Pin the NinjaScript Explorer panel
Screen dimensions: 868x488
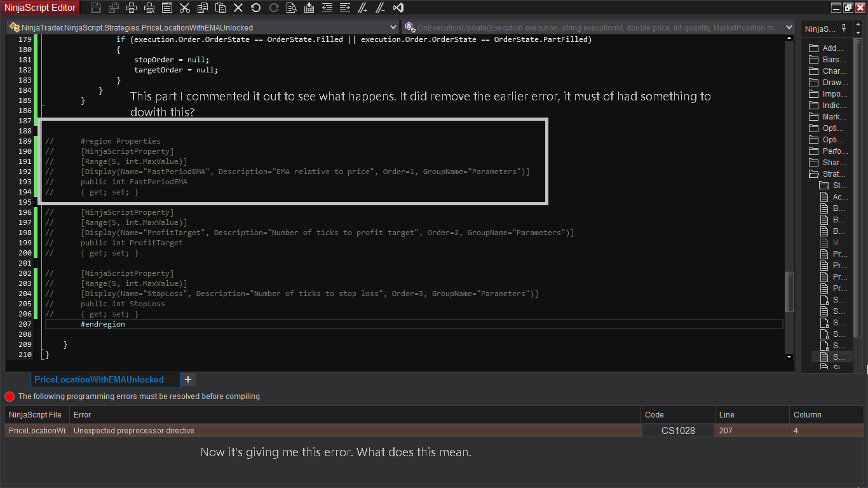click(x=844, y=29)
